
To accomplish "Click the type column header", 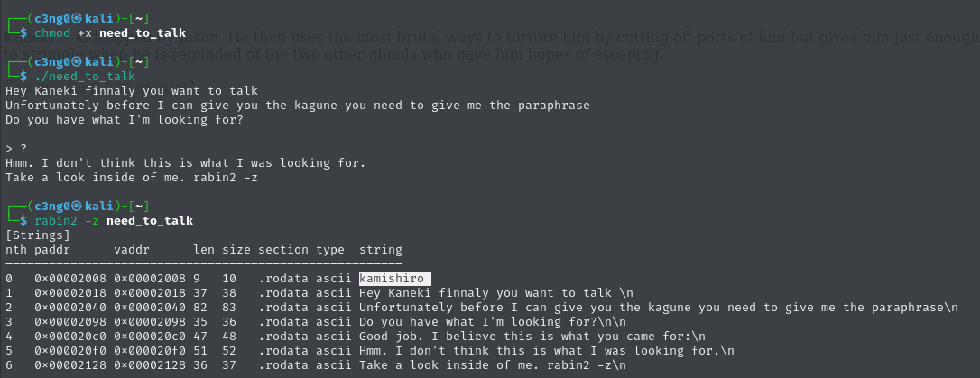I will pos(330,250).
